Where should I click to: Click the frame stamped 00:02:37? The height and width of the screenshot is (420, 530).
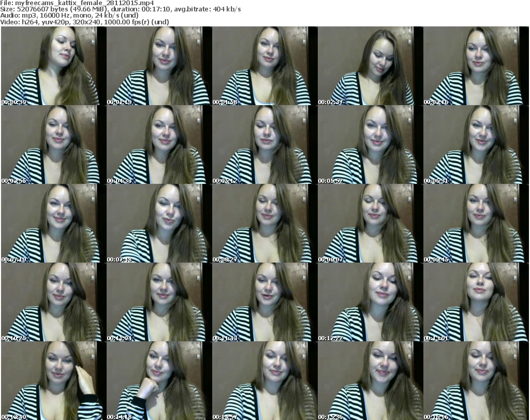370,66
